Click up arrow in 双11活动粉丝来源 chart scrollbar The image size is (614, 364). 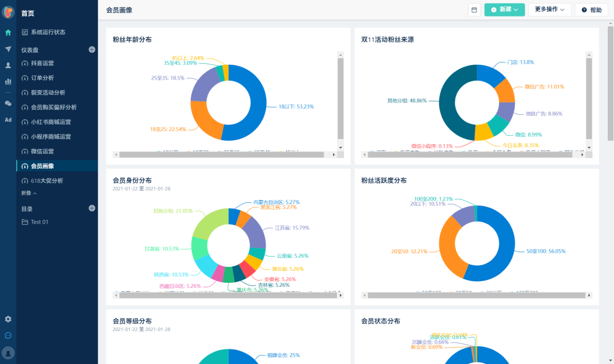point(589,55)
